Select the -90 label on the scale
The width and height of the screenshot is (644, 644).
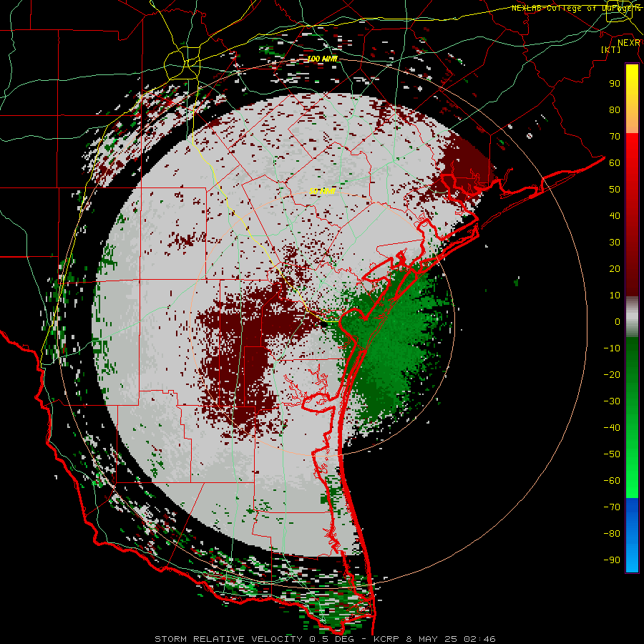[612, 560]
